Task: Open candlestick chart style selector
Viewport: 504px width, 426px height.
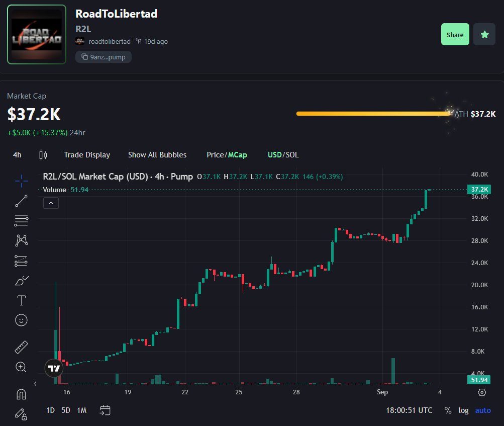Action: tap(43, 155)
